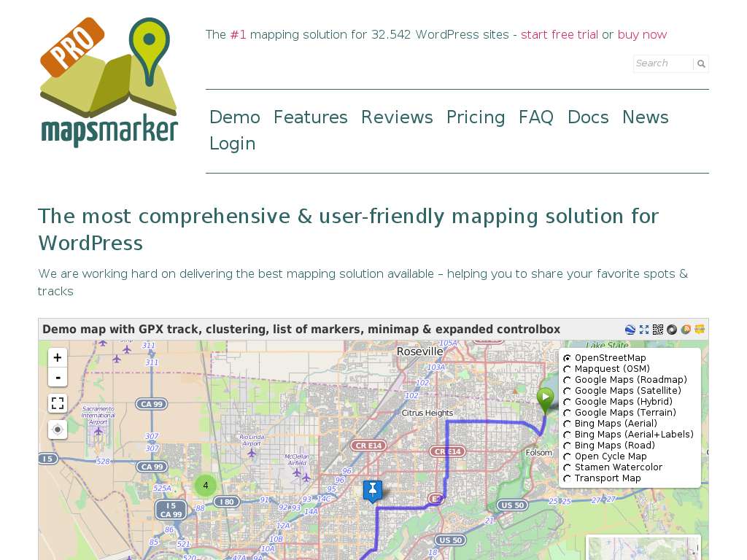Screen dimensions: 747x560
Task: Click the #1 link in tagline
Action: 239,35
